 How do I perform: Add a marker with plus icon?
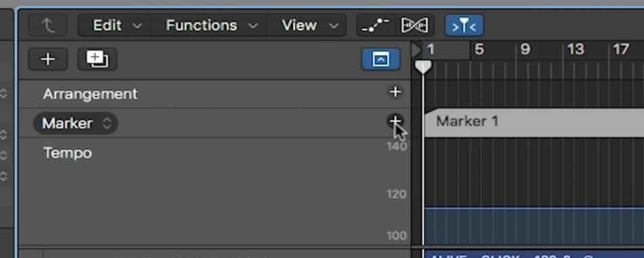point(395,121)
